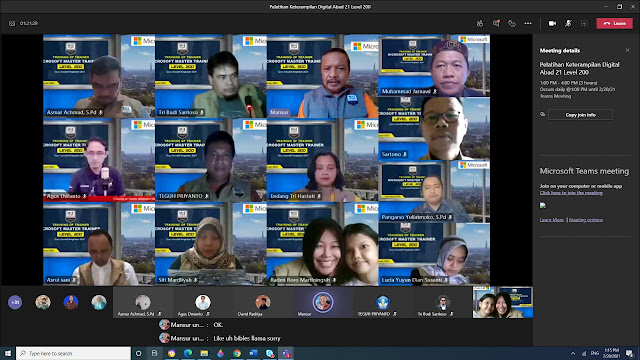Select Mansur's large video tile
Image resolution: width=640 pixels, height=360 pixels.
[x=323, y=76]
